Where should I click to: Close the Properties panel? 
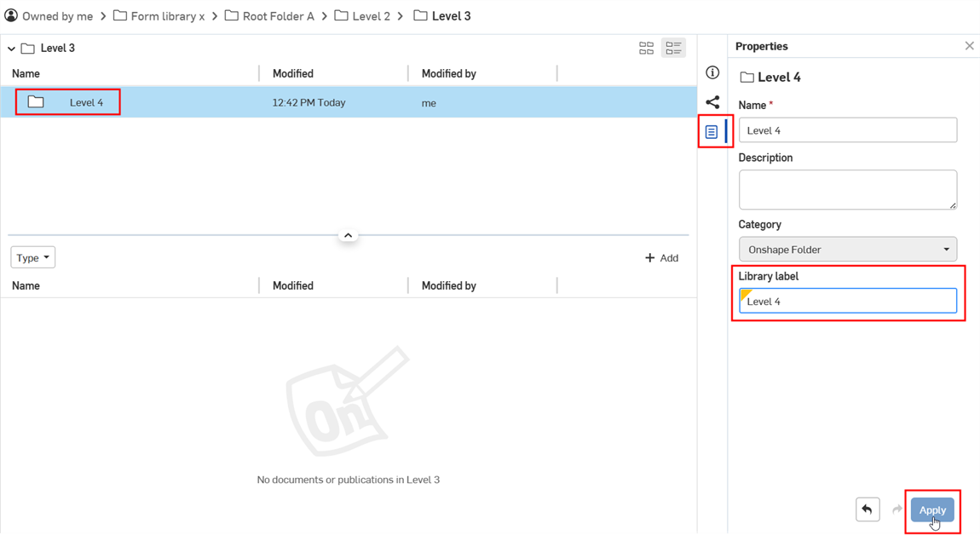click(969, 46)
